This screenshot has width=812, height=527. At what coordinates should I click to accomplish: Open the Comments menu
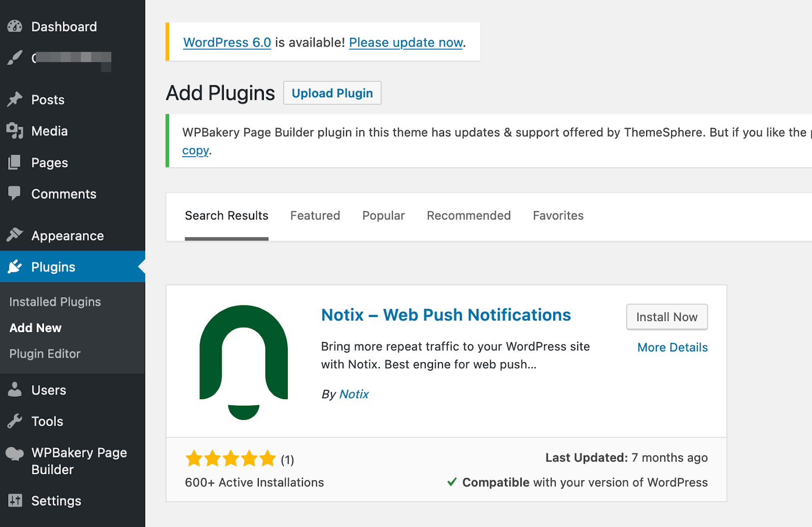[x=73, y=194]
